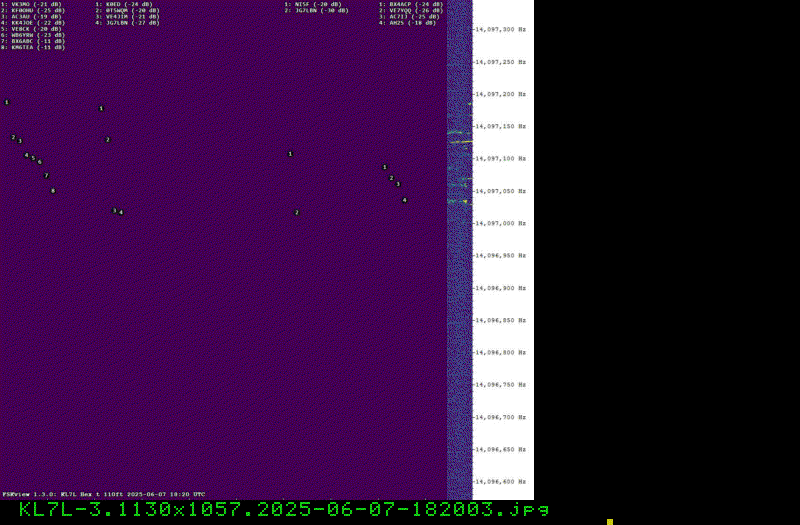Viewport: 800px width, 525px height.
Task: Click the spot marker numbered 8
Action: click(x=53, y=191)
